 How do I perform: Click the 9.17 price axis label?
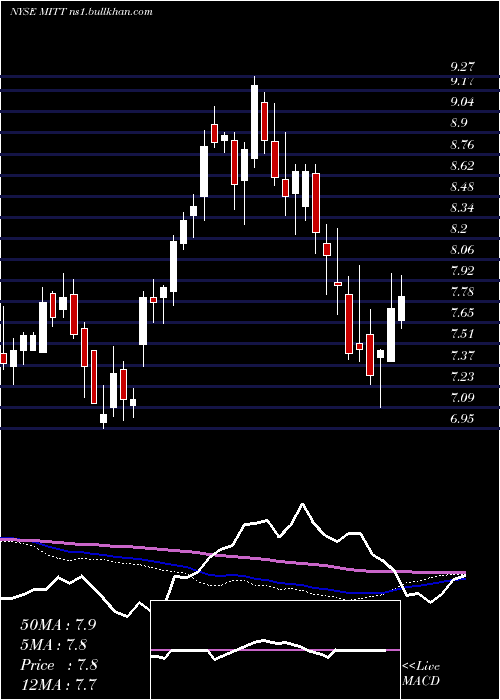click(462, 81)
